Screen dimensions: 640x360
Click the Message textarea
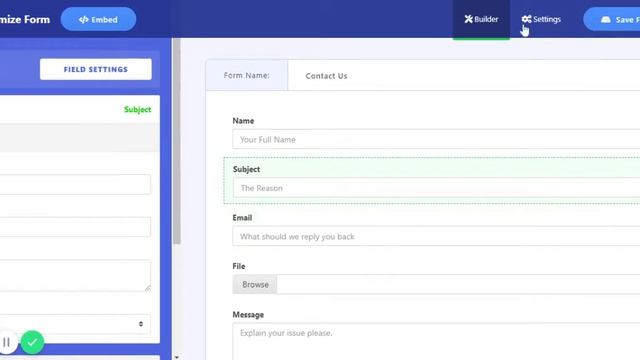tap(436, 341)
